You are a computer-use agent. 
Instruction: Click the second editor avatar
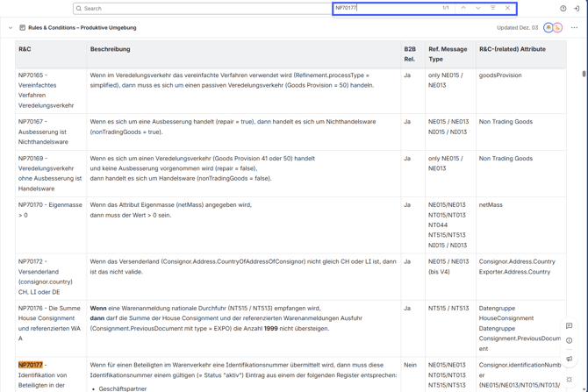click(557, 28)
